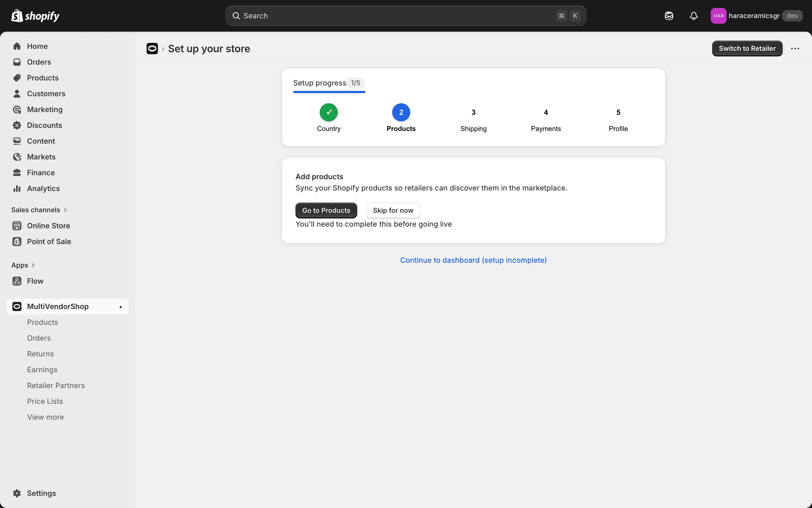
Task: Select the Products setup step circle
Action: pyautogui.click(x=401, y=112)
